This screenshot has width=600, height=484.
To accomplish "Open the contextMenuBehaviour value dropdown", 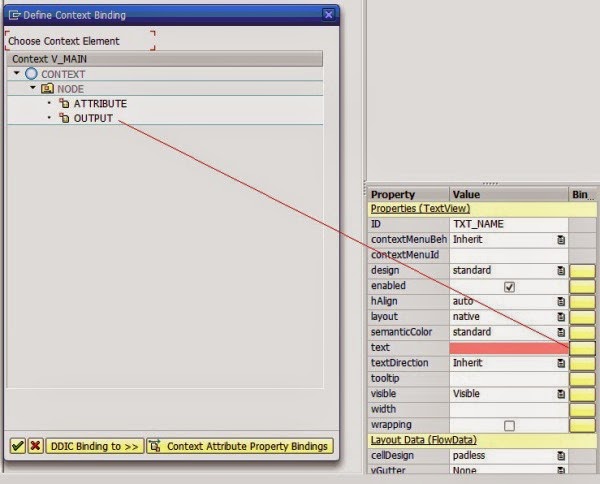I will click(561, 240).
